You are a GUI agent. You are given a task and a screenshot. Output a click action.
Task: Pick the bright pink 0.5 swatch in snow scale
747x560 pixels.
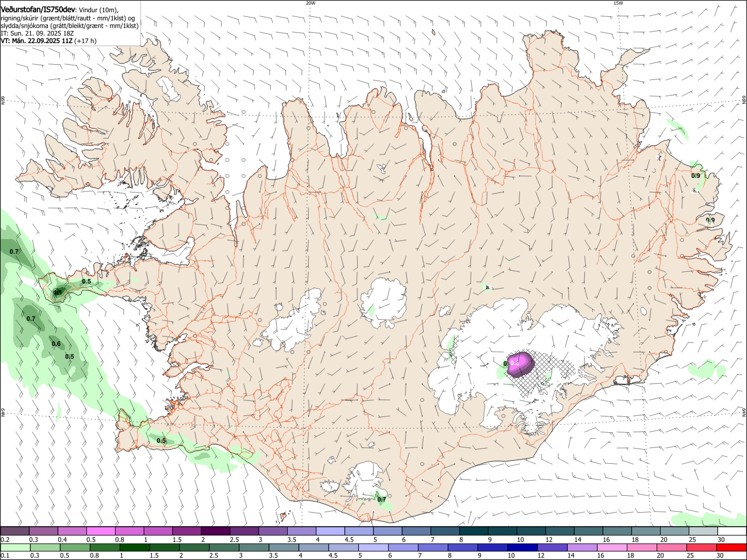click(x=101, y=531)
